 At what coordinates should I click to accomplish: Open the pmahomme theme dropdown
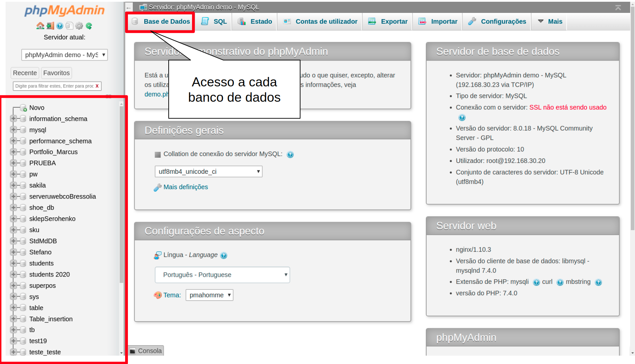coord(209,295)
